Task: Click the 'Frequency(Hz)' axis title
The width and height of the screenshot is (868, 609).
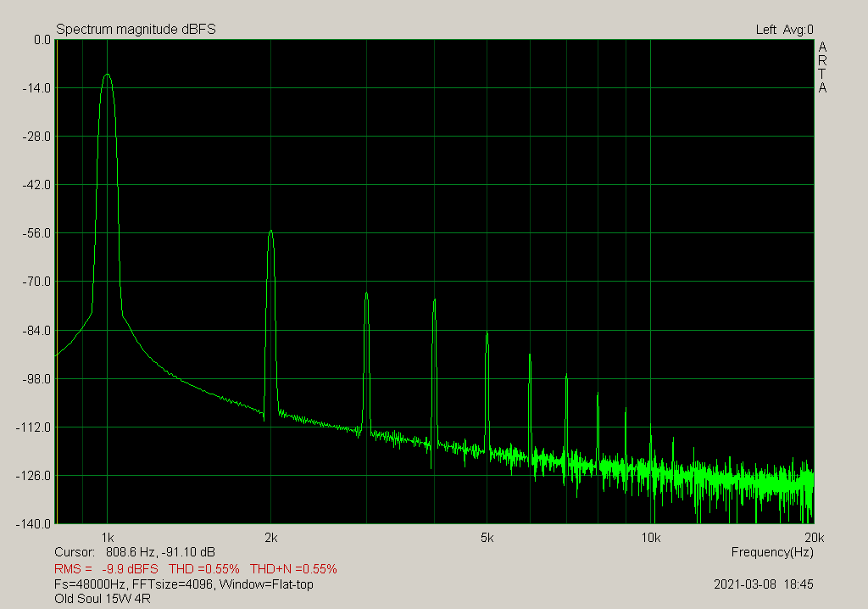Action: [772, 552]
